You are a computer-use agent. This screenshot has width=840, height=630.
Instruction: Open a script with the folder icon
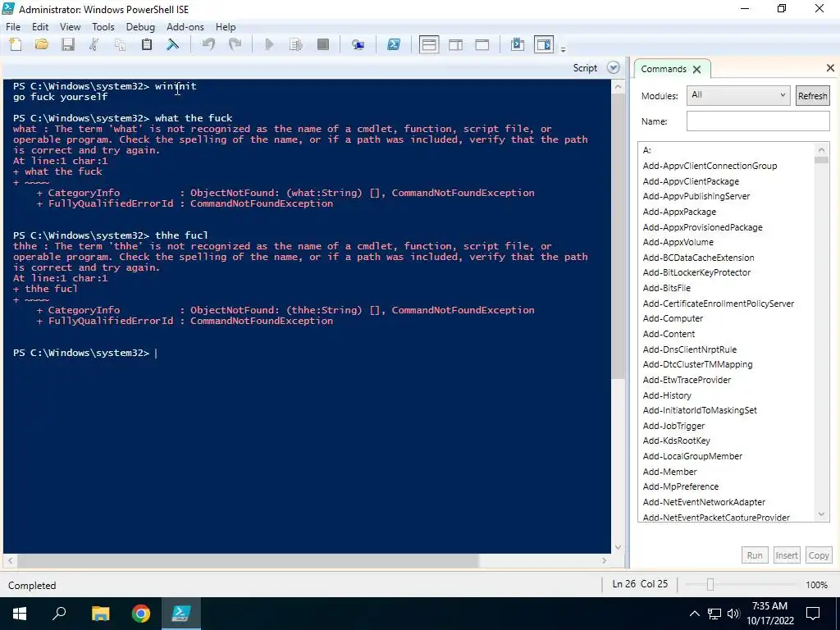tap(42, 44)
